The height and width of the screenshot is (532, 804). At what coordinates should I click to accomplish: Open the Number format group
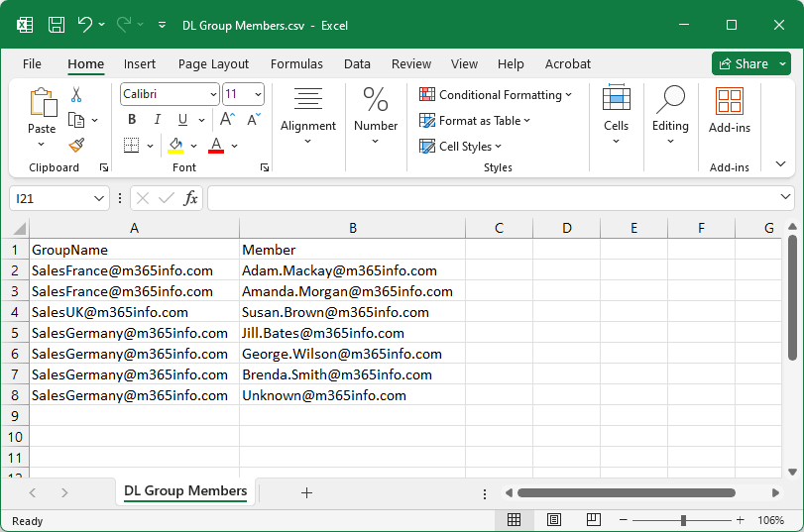pos(376,117)
